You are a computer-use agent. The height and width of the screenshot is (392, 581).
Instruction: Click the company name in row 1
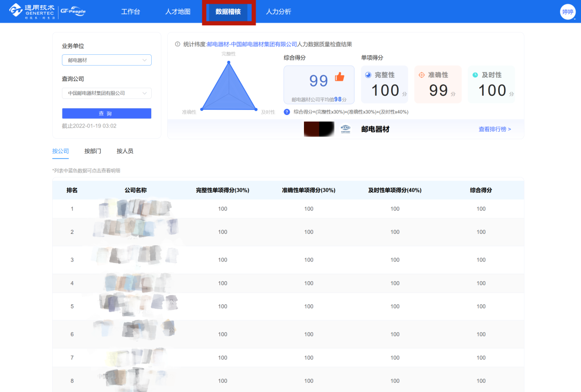(x=136, y=209)
